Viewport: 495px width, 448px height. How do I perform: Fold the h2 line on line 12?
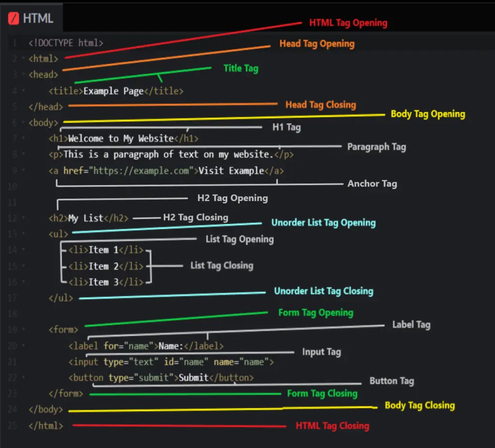[23, 218]
